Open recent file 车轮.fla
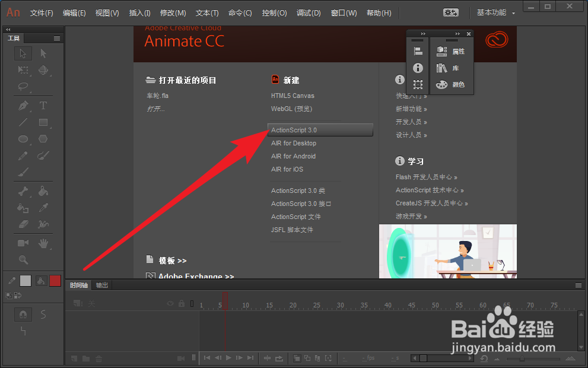The width and height of the screenshot is (588, 368). coord(157,96)
